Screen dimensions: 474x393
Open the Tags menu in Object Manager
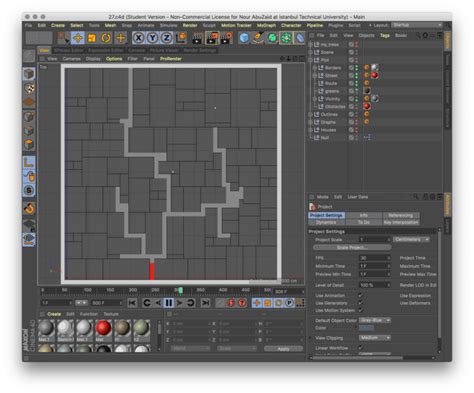click(385, 35)
